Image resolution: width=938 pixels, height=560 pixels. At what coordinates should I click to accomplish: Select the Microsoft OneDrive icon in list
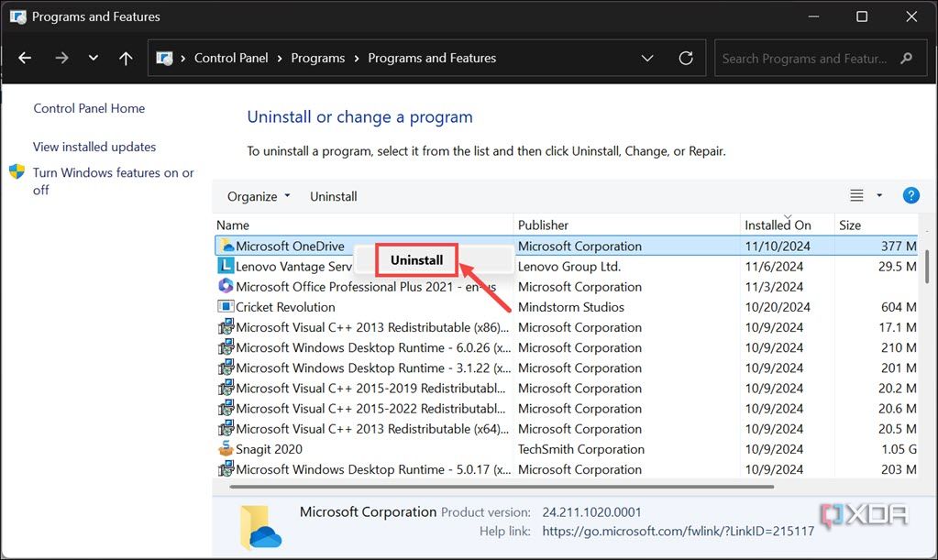[226, 246]
